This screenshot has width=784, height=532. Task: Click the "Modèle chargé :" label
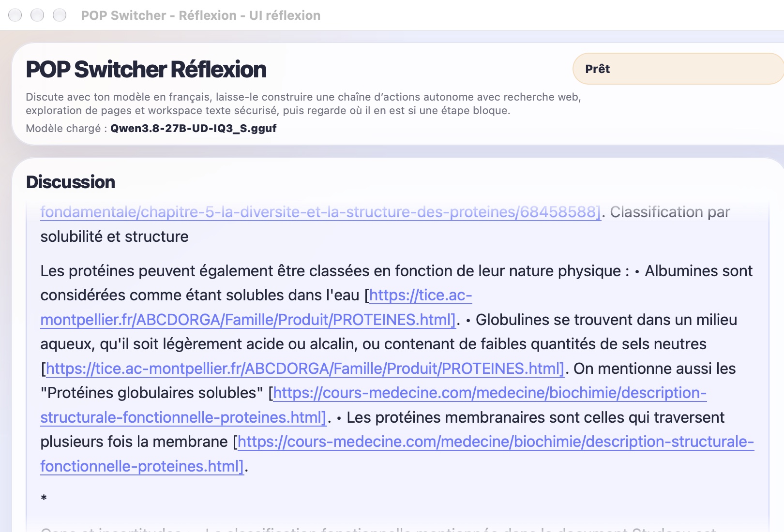click(x=66, y=128)
